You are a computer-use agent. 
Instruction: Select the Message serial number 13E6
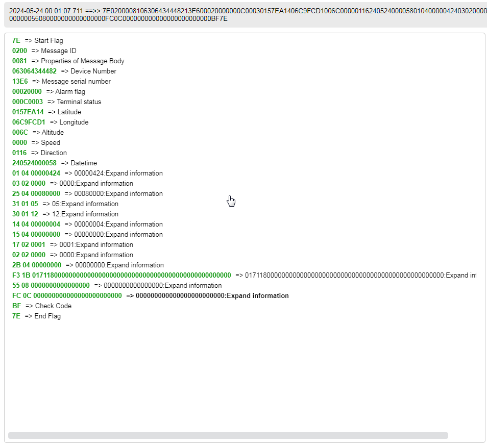click(x=20, y=81)
